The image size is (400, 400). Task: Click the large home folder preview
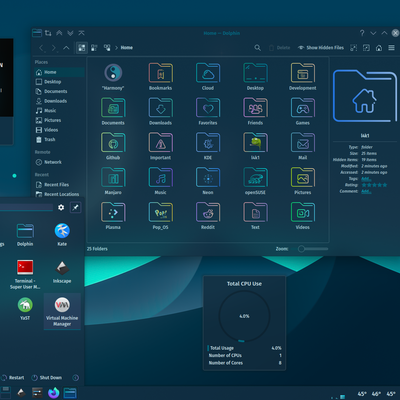[x=365, y=96]
